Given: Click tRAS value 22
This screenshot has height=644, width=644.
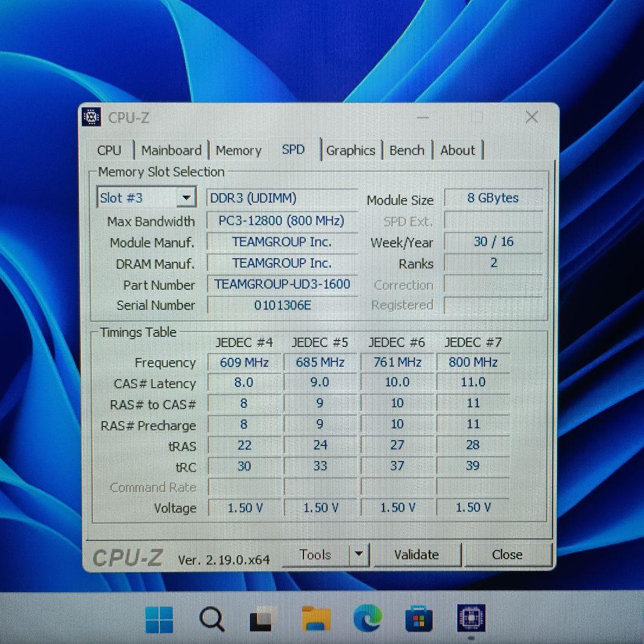Looking at the screenshot, I should 244,445.
